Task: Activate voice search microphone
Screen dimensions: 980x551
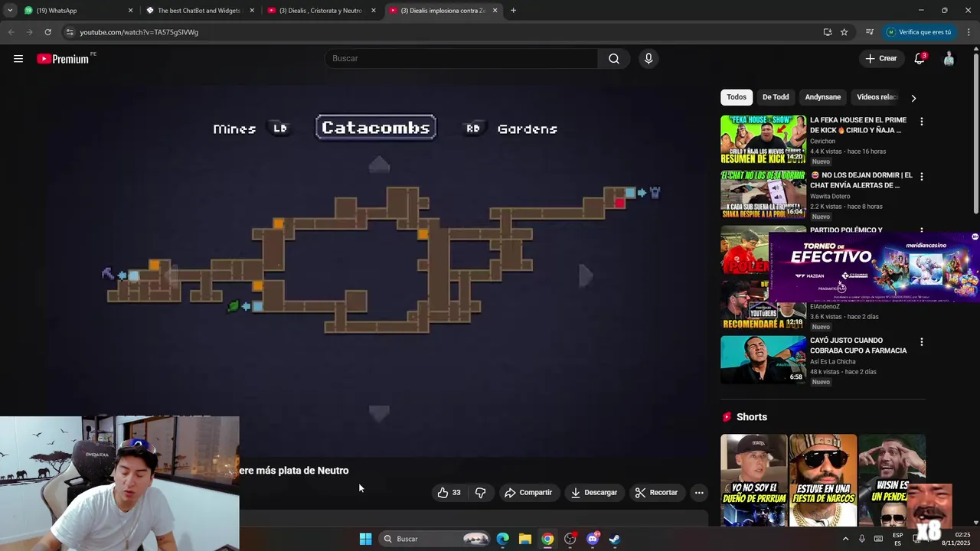Action: coord(648,59)
